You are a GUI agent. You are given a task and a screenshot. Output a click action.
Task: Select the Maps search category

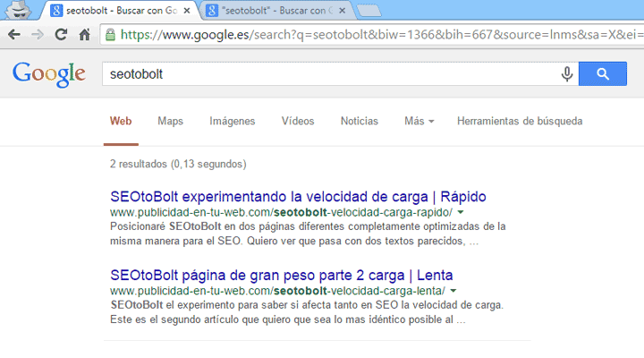pyautogui.click(x=170, y=121)
